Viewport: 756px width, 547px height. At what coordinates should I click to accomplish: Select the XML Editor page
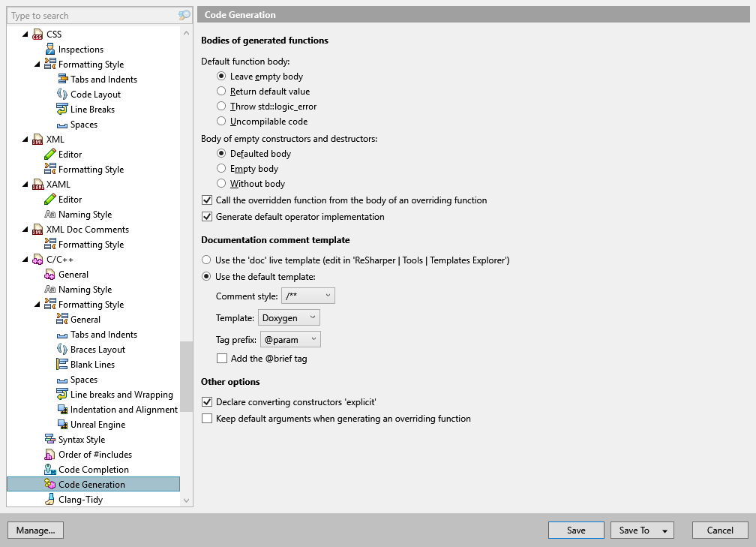71,154
